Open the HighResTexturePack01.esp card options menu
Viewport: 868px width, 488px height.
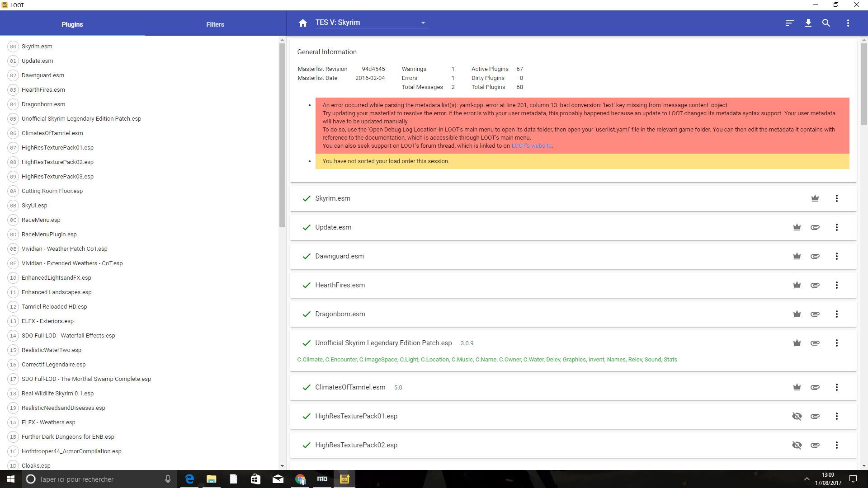coord(837,416)
